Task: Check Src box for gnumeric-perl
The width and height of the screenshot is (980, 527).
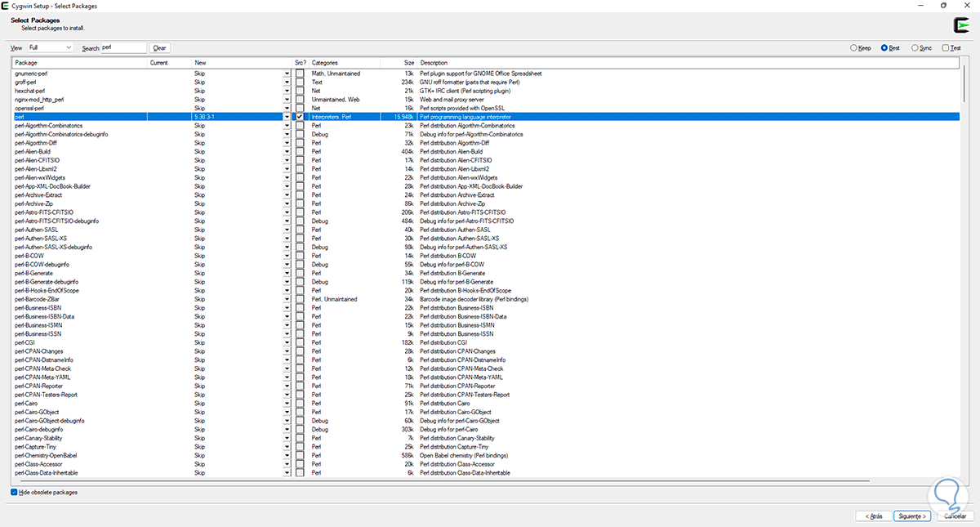Action: pos(300,74)
